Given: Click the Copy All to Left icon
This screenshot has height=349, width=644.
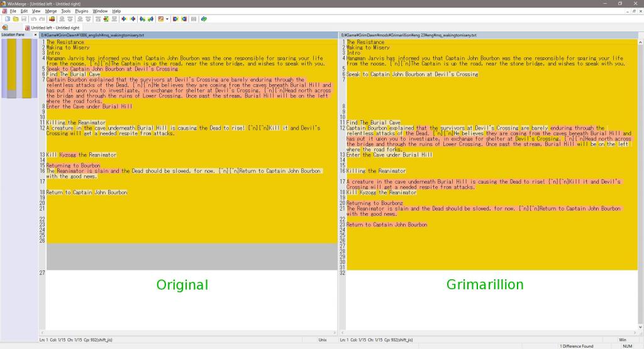Looking at the screenshot, I should click(184, 19).
